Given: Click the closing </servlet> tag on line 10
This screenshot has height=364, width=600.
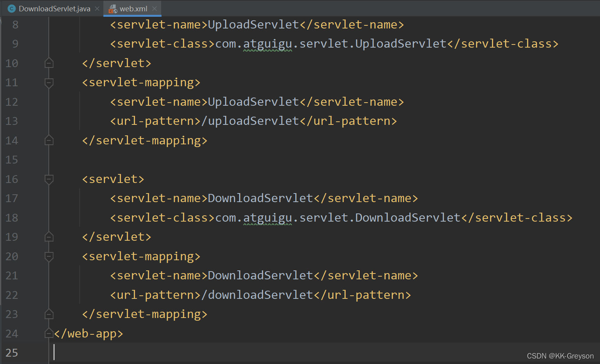Looking at the screenshot, I should (117, 63).
